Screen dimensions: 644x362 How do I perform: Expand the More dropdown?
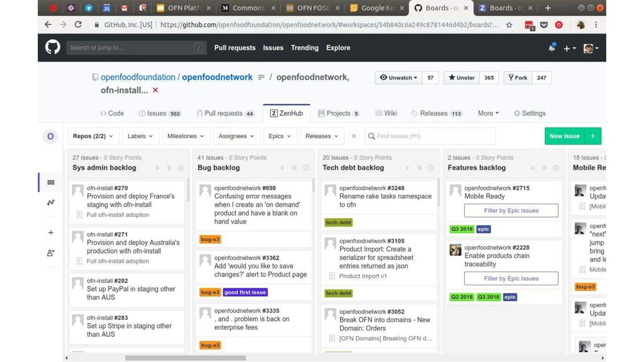(488, 113)
